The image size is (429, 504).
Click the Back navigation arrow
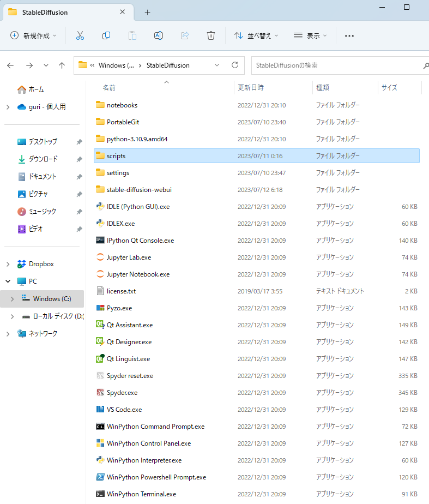tap(10, 65)
